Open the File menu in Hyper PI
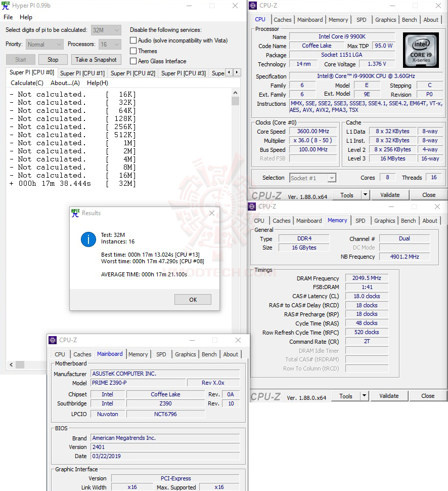Viewport: 448px width, 491px height. (8, 17)
